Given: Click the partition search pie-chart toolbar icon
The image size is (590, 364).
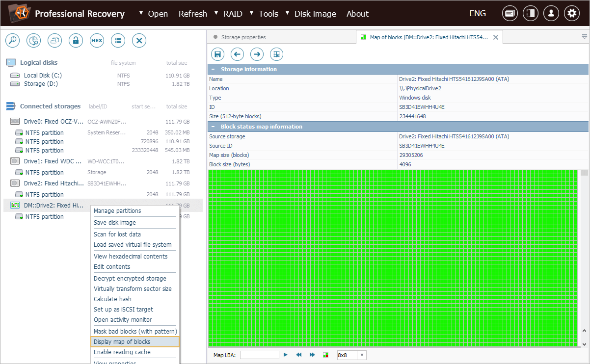Looking at the screenshot, I should point(33,41).
